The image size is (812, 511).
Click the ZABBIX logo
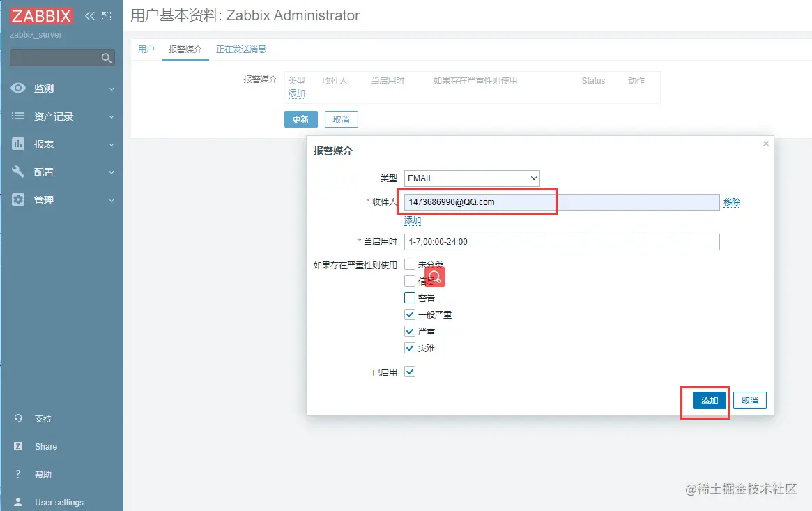coord(41,16)
